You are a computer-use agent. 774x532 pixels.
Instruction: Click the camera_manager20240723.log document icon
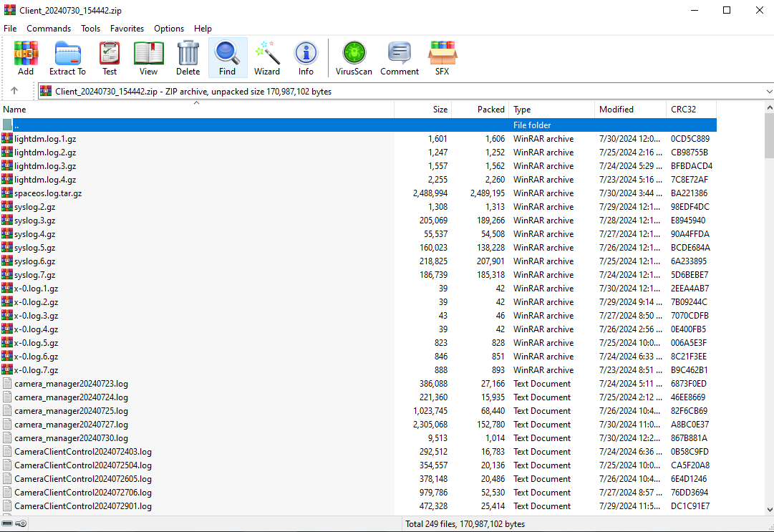[7, 384]
